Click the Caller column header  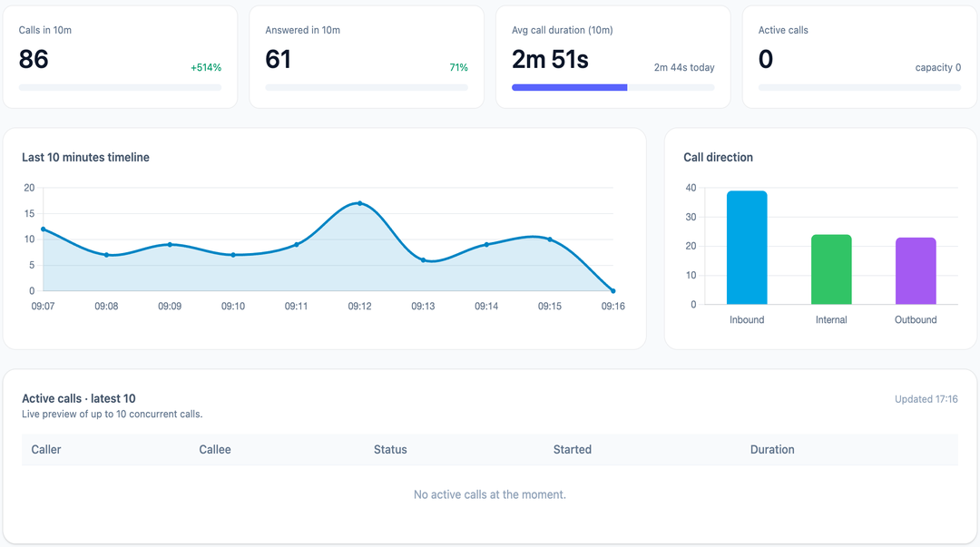tap(46, 450)
